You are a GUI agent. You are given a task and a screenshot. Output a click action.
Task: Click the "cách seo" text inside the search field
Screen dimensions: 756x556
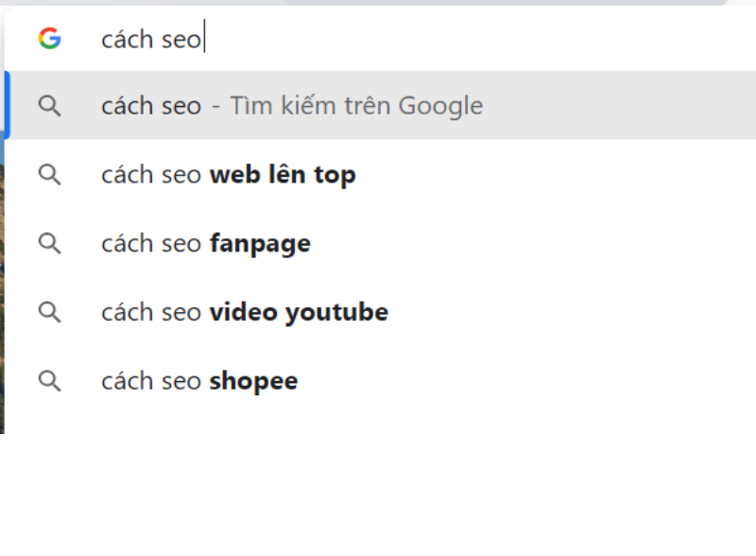[151, 39]
